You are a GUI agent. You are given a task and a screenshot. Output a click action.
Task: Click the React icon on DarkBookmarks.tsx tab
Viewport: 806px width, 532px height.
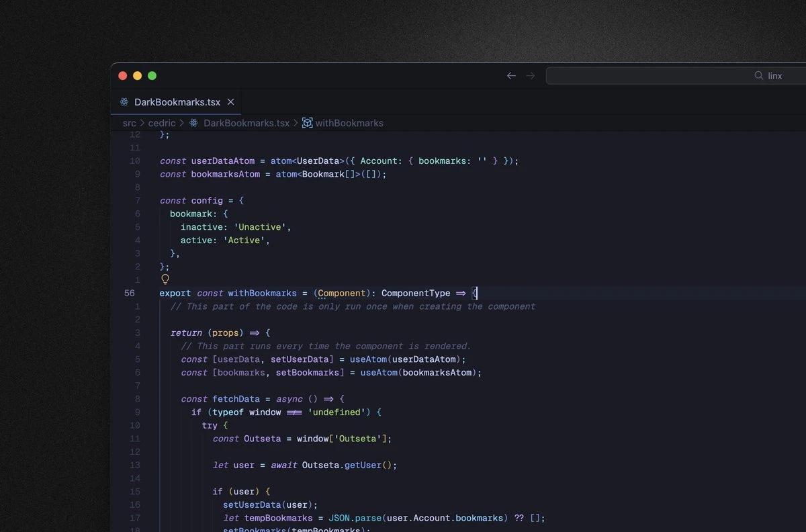(124, 102)
